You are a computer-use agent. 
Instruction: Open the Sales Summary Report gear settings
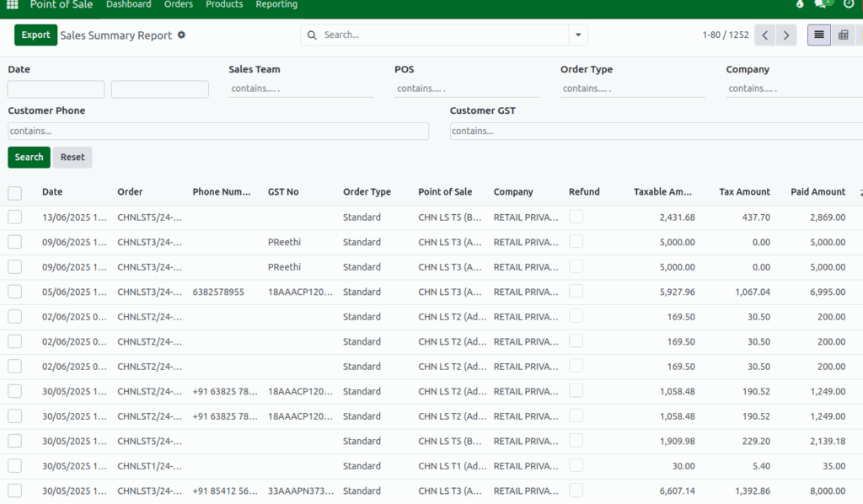click(x=180, y=35)
